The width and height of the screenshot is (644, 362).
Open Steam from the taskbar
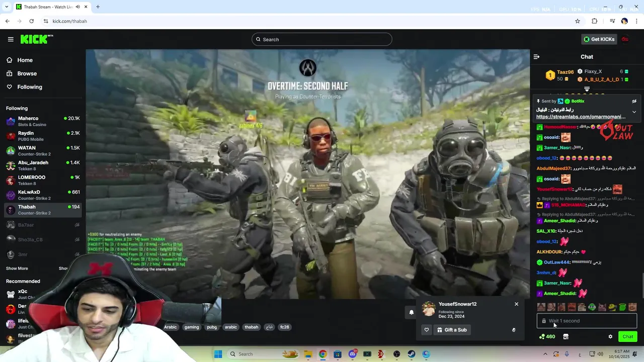(x=412, y=354)
